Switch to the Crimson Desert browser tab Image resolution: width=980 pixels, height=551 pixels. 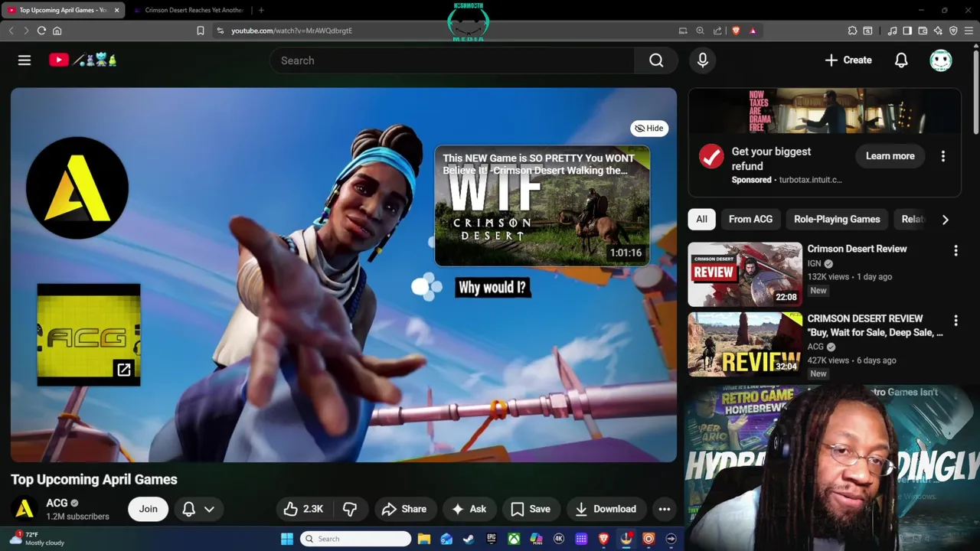pos(188,10)
